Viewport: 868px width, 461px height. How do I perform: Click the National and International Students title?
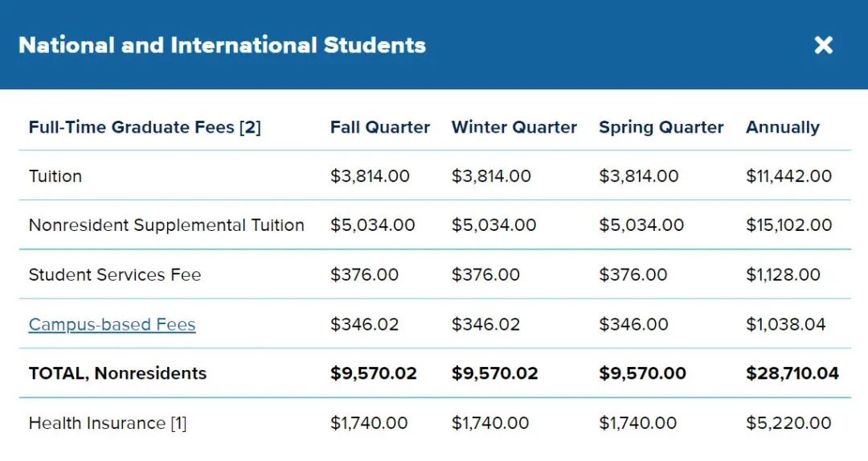click(x=222, y=45)
